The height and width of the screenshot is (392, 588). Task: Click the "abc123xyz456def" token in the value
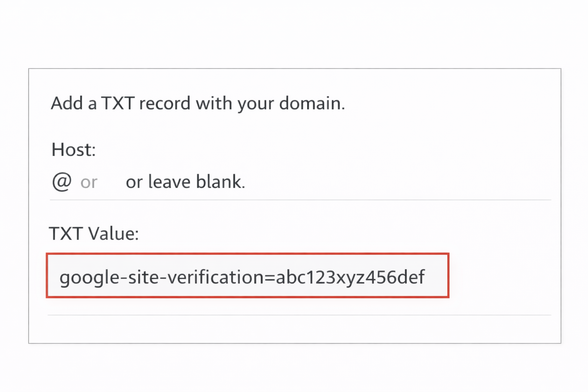[350, 277]
